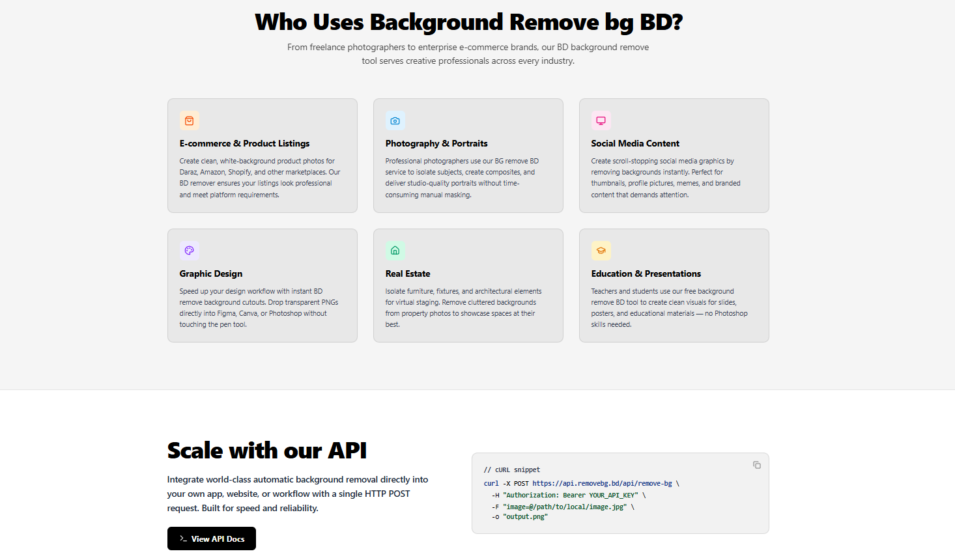Click the "Scale with our API" heading
This screenshot has height=560, width=955.
tap(266, 451)
